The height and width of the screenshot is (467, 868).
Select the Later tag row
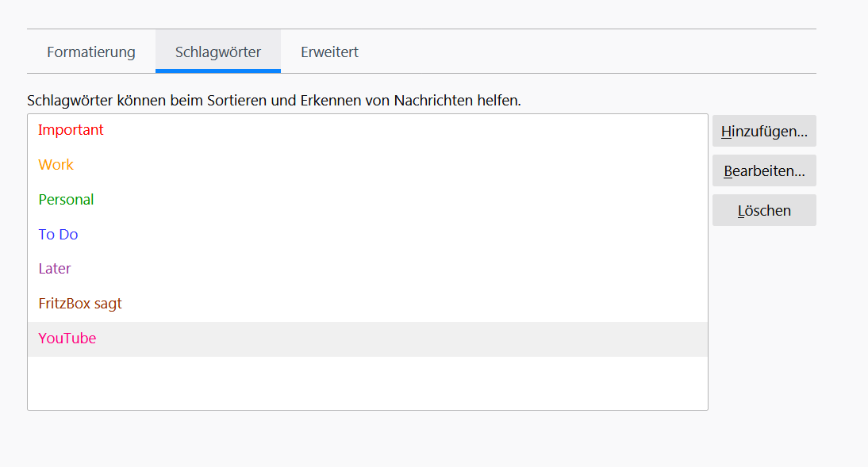point(55,269)
